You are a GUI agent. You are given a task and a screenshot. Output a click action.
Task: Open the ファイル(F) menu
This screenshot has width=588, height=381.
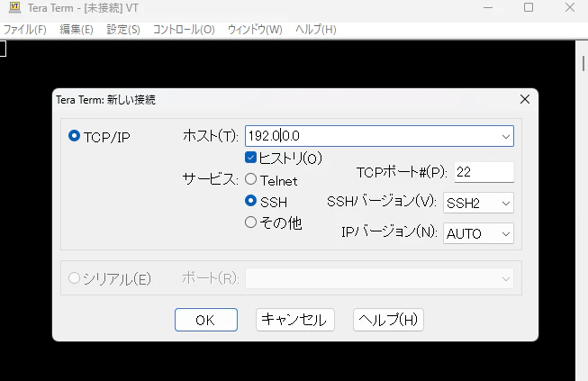[x=24, y=30]
